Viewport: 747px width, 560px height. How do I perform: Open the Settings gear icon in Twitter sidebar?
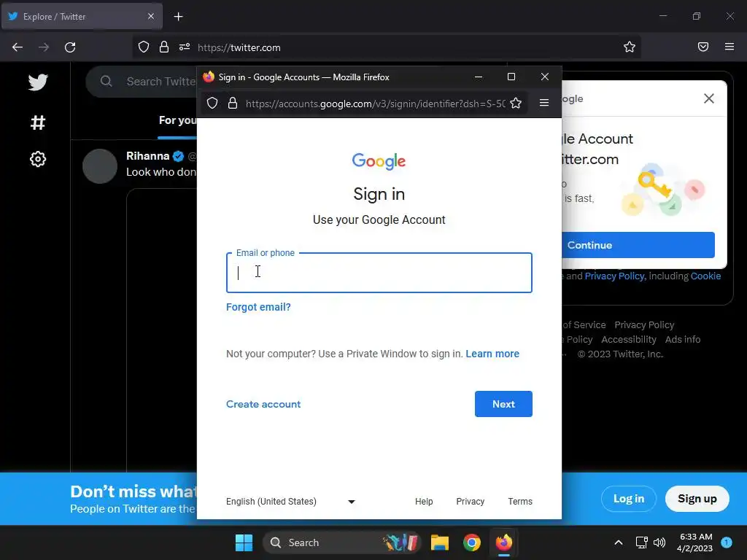point(38,159)
